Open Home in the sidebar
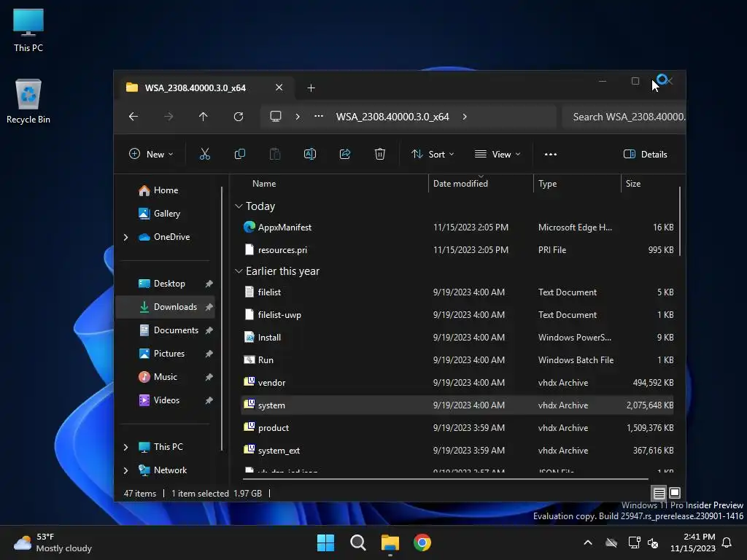Image resolution: width=747 pixels, height=560 pixels. pos(166,190)
